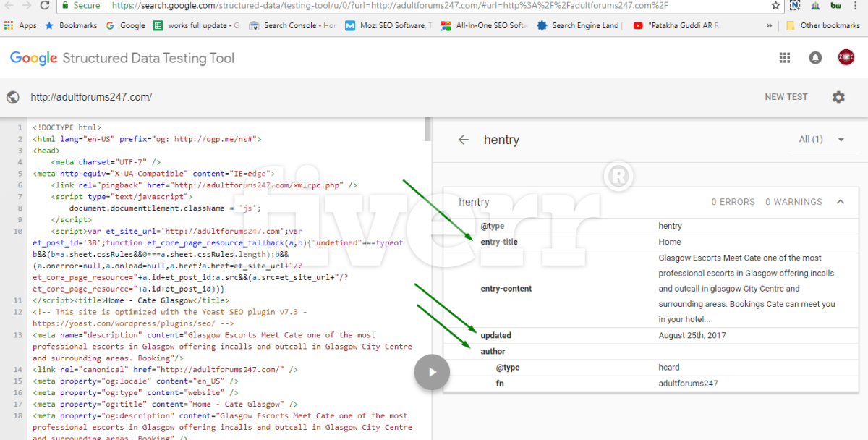
Task: Click the Google Structured Data Testing Tool logo
Action: (x=122, y=58)
